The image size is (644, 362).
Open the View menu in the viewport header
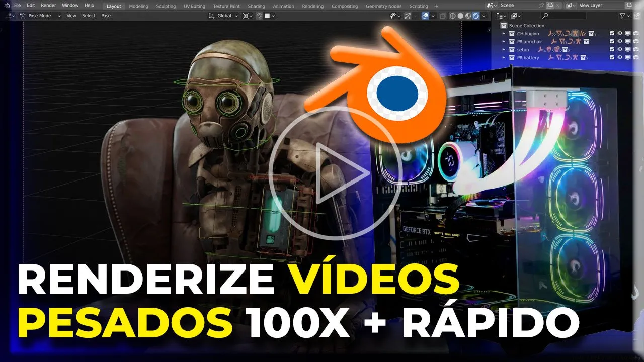72,16
